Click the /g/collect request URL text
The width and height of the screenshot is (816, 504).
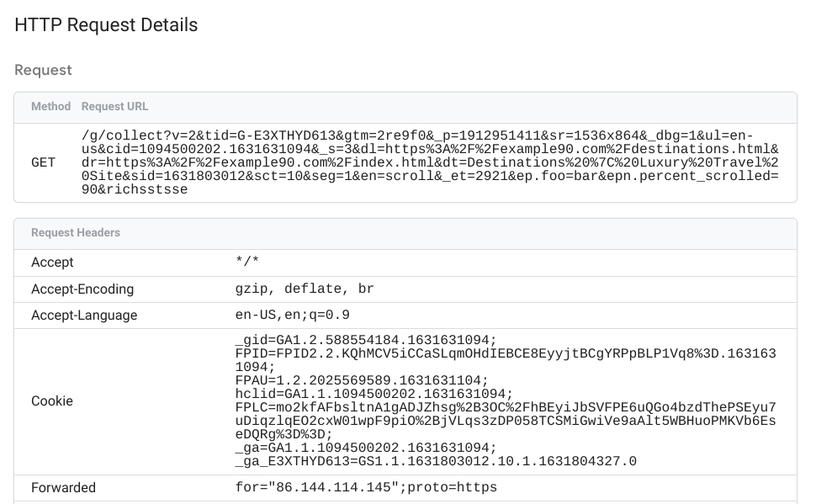click(429, 162)
